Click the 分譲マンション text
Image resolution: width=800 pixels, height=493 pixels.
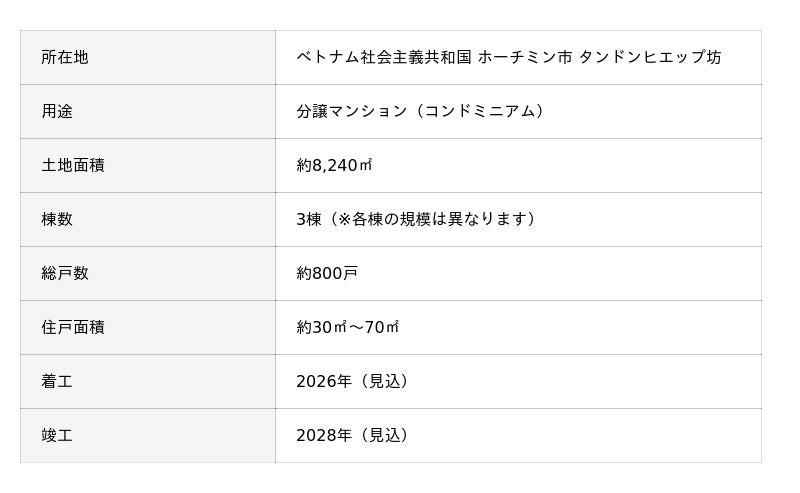pyautogui.click(x=352, y=112)
